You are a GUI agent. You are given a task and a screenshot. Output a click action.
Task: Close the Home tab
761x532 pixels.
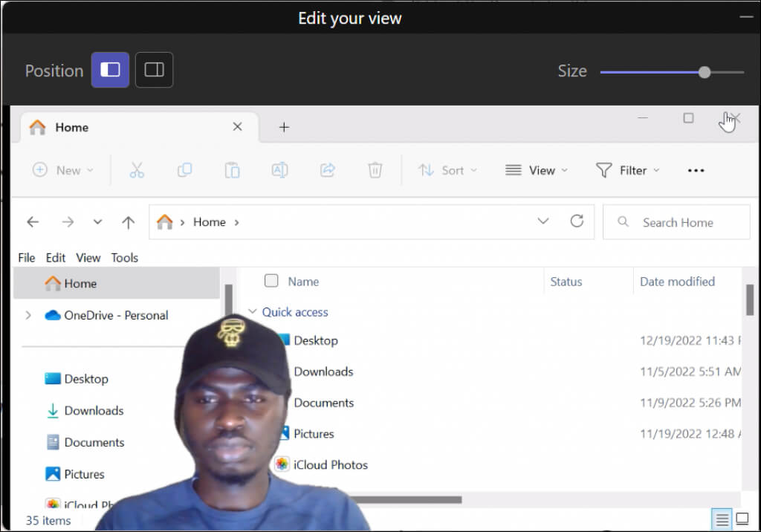[237, 127]
